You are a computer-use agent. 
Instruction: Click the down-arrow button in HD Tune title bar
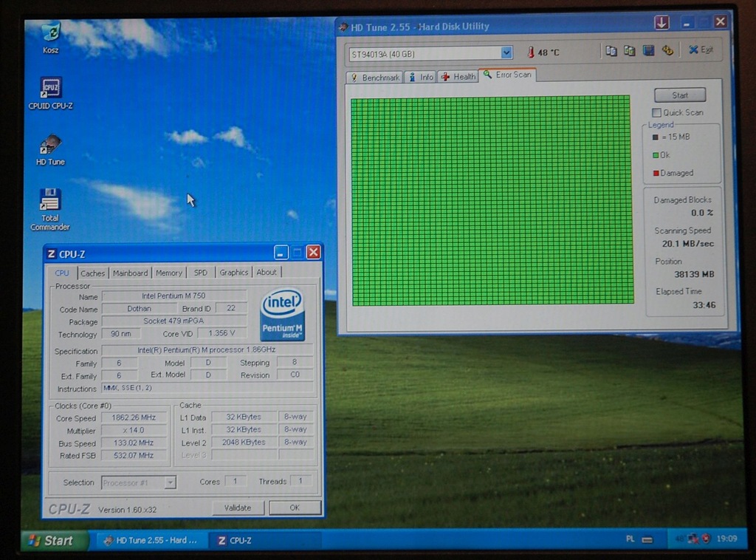pyautogui.click(x=661, y=22)
